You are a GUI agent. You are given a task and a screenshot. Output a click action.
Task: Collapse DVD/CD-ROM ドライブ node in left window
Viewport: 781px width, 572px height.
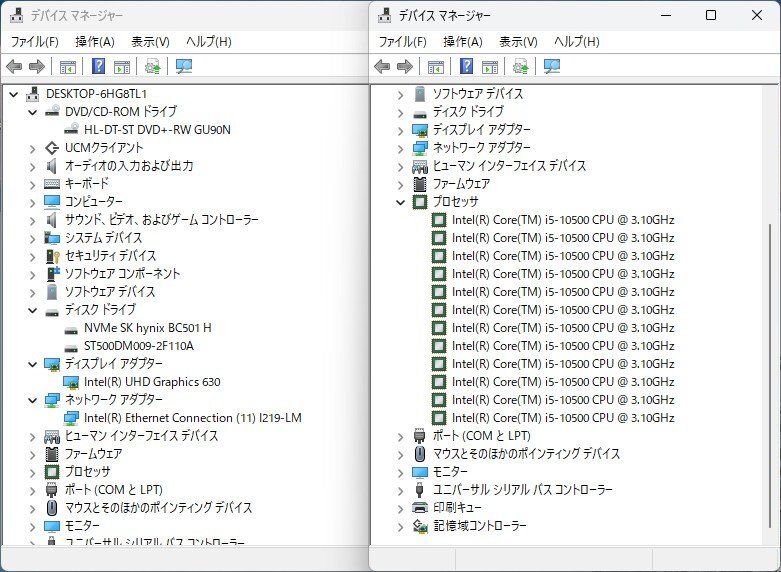click(x=32, y=112)
